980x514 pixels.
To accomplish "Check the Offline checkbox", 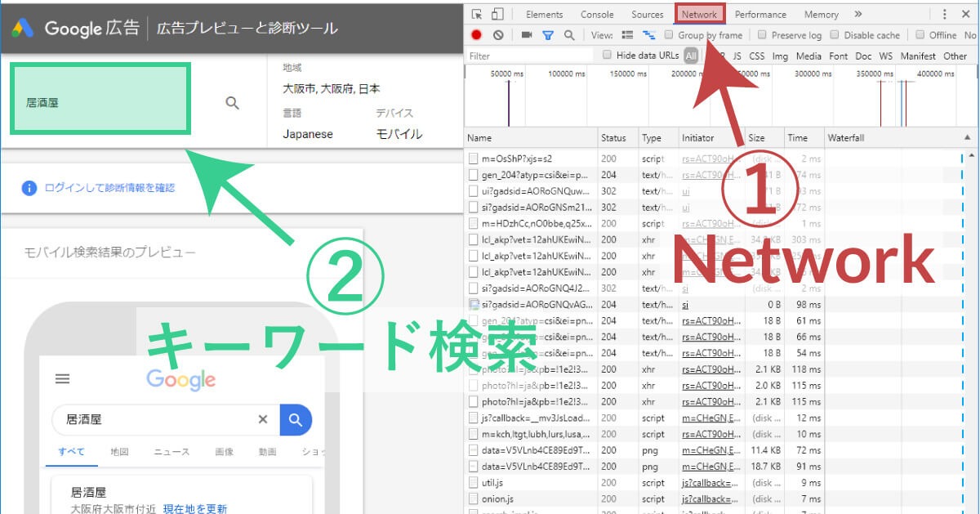I will [x=920, y=35].
